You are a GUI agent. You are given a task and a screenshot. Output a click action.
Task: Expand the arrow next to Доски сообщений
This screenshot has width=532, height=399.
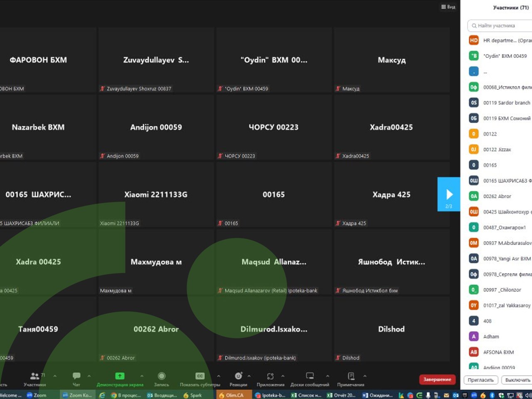point(328,376)
